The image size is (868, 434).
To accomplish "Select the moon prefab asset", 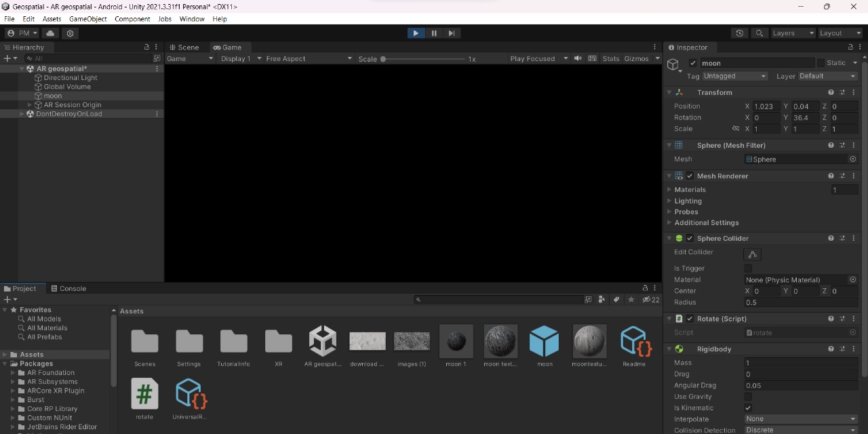I will (545, 346).
